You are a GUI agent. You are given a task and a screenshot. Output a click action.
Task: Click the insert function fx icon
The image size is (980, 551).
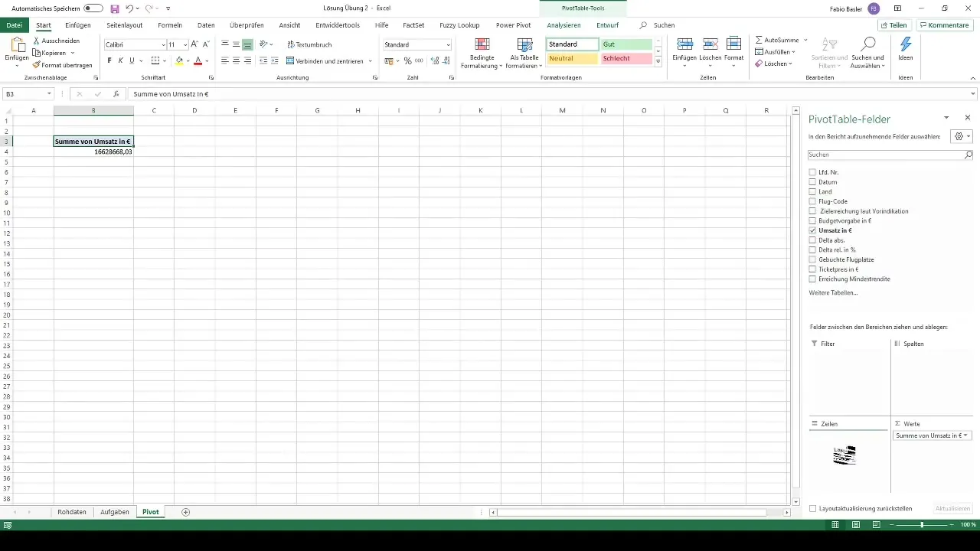[x=116, y=94]
